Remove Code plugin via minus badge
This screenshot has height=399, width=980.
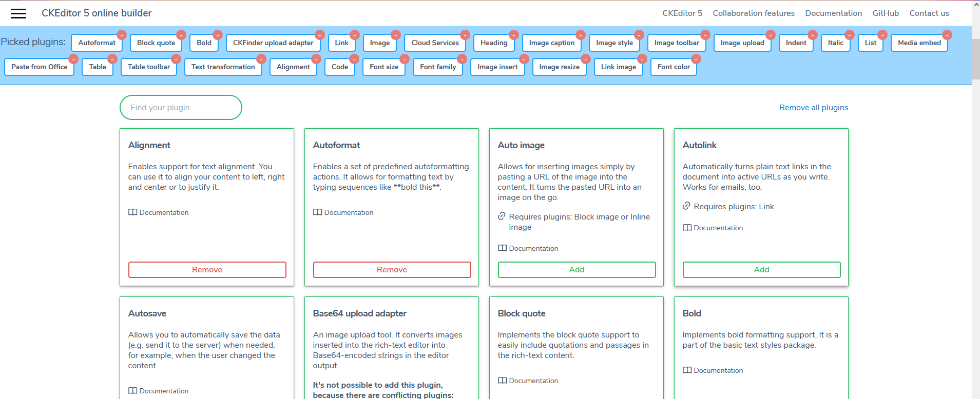[354, 59]
